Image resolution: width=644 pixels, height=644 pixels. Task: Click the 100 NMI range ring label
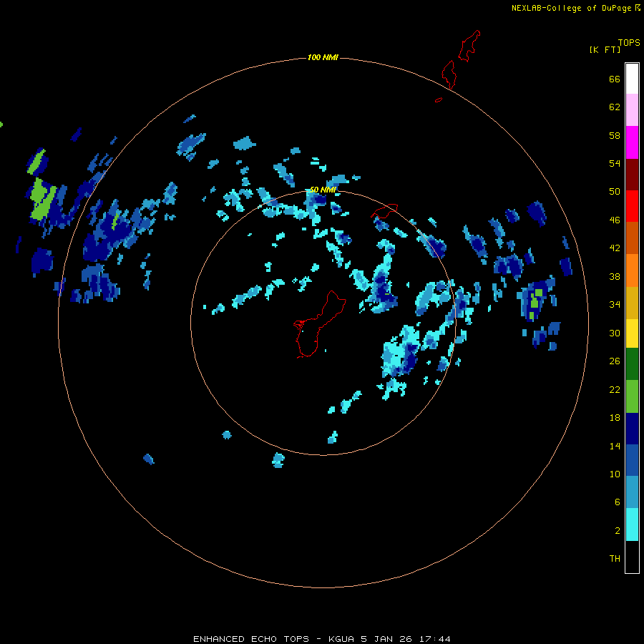323,57
